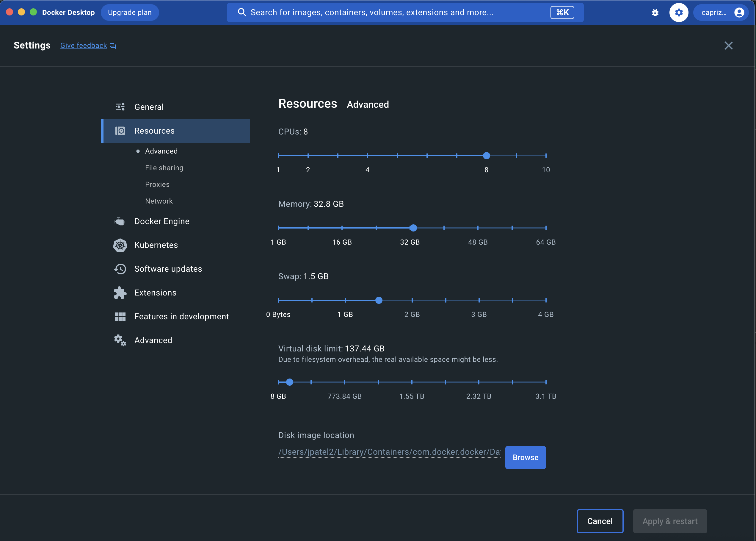Viewport: 756px width, 541px height.
Task: Click the settings gear icon in header
Action: pos(678,13)
